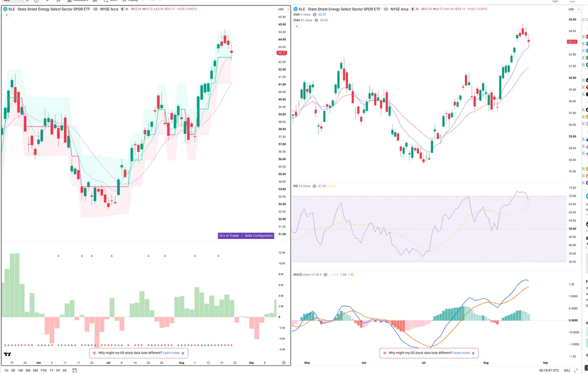Click the TradingView logo in left chart
This screenshot has width=588, height=374.
[x=7, y=354]
